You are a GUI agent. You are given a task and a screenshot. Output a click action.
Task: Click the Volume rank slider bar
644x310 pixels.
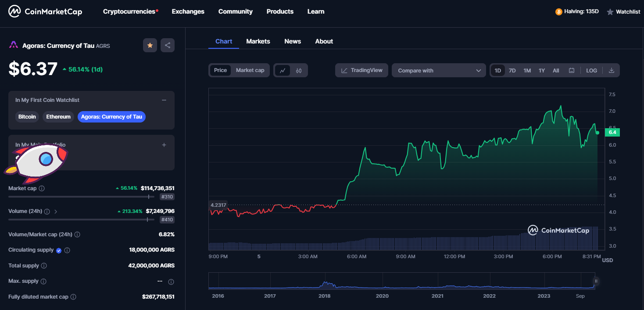pos(82,220)
